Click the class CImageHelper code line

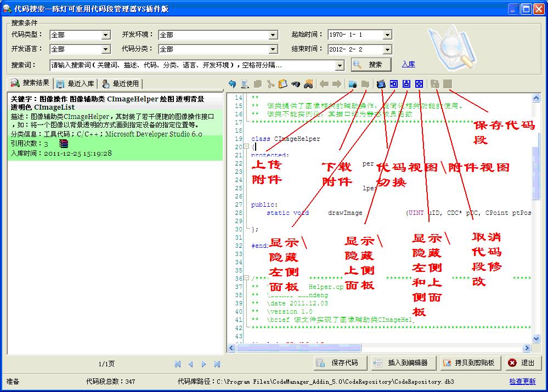286,139
